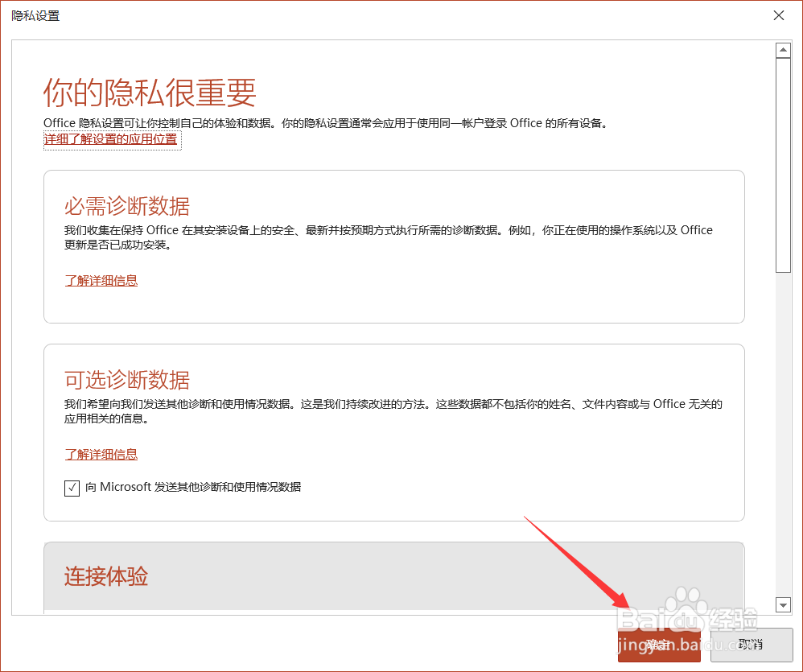803x672 pixels.
Task: Click the 必需诊断数据 section title
Action: click(x=127, y=206)
